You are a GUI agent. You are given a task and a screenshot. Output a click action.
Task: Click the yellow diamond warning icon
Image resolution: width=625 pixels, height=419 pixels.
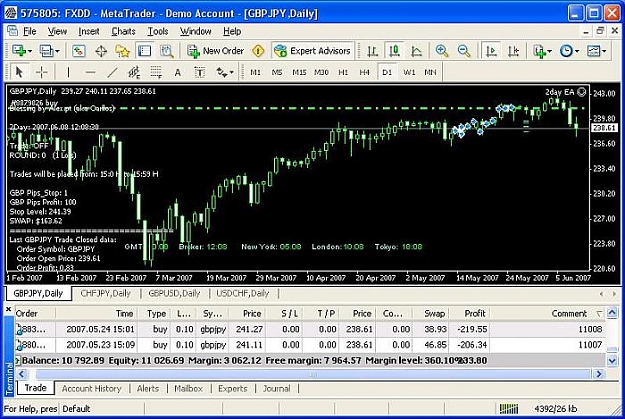(258, 51)
